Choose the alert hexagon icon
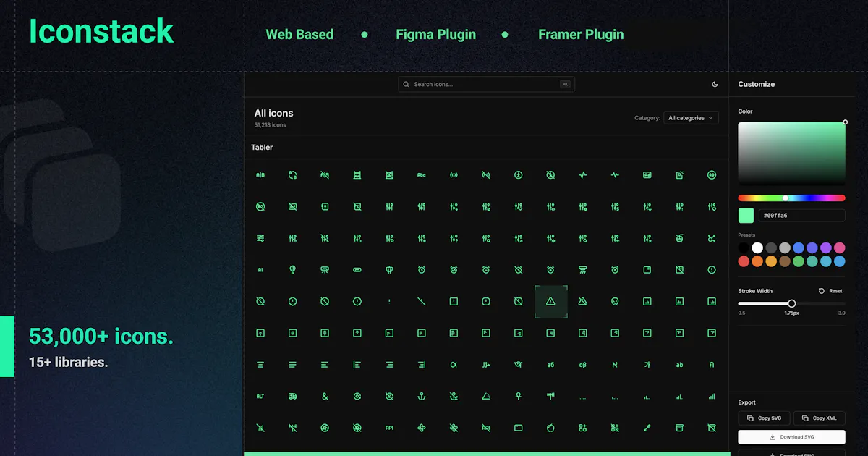This screenshot has width=868, height=456. (292, 302)
